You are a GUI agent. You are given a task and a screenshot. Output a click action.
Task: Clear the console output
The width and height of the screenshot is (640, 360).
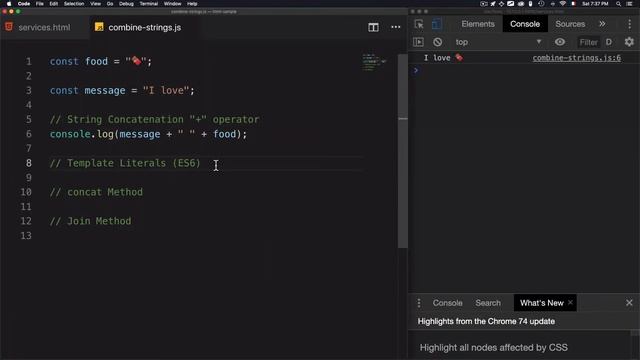tap(438, 42)
